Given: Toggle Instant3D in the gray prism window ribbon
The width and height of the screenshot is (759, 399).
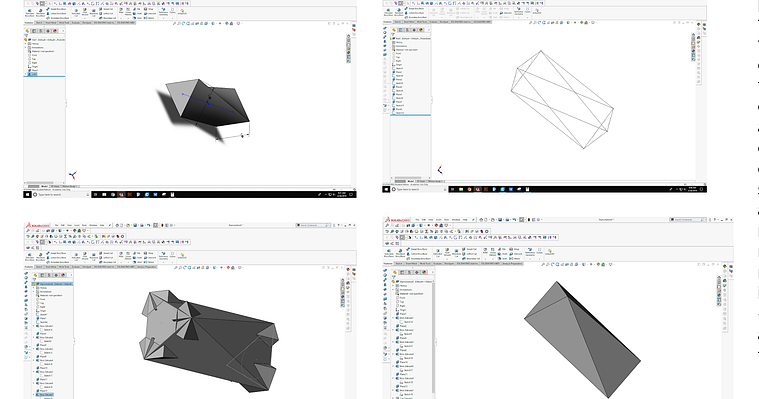Looking at the screenshot, I should coord(549,252).
